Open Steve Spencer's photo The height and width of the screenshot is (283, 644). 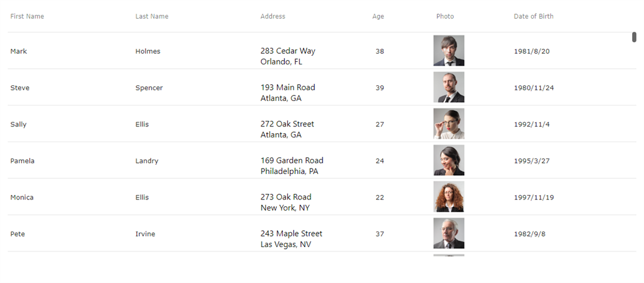coord(448,87)
